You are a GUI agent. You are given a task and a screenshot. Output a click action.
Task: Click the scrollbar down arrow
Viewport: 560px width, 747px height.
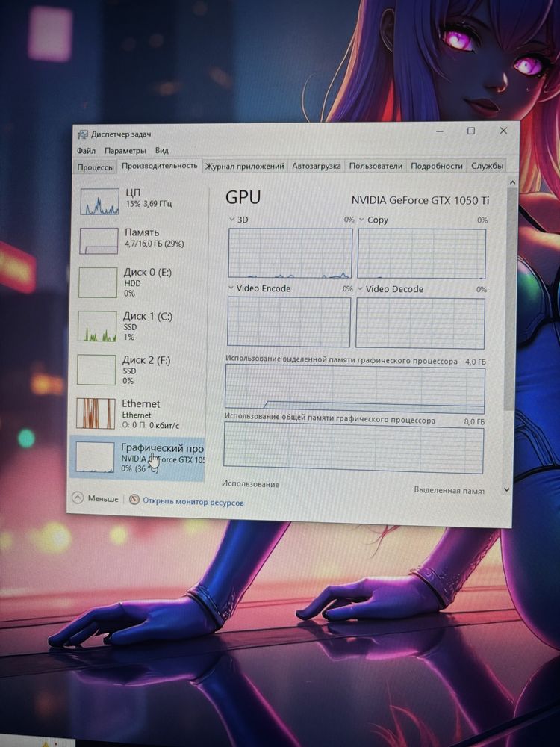(507, 489)
